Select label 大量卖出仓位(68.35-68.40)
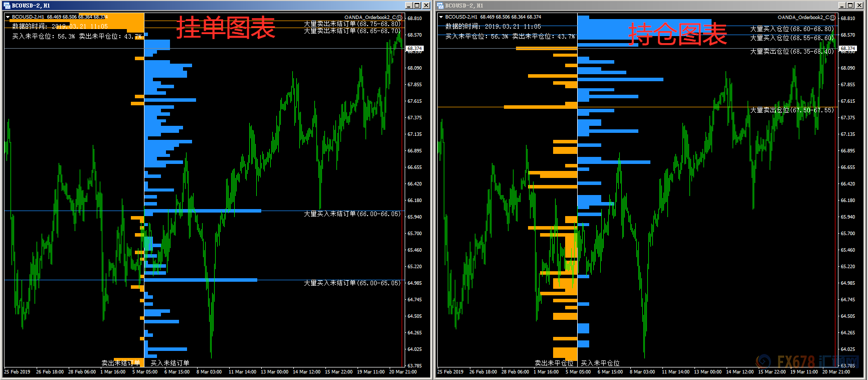 coord(792,52)
